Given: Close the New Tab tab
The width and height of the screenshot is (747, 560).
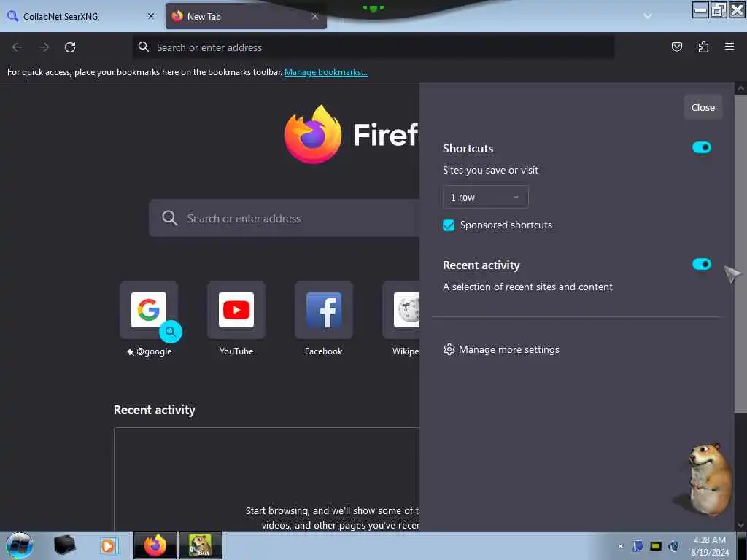Looking at the screenshot, I should (x=315, y=16).
